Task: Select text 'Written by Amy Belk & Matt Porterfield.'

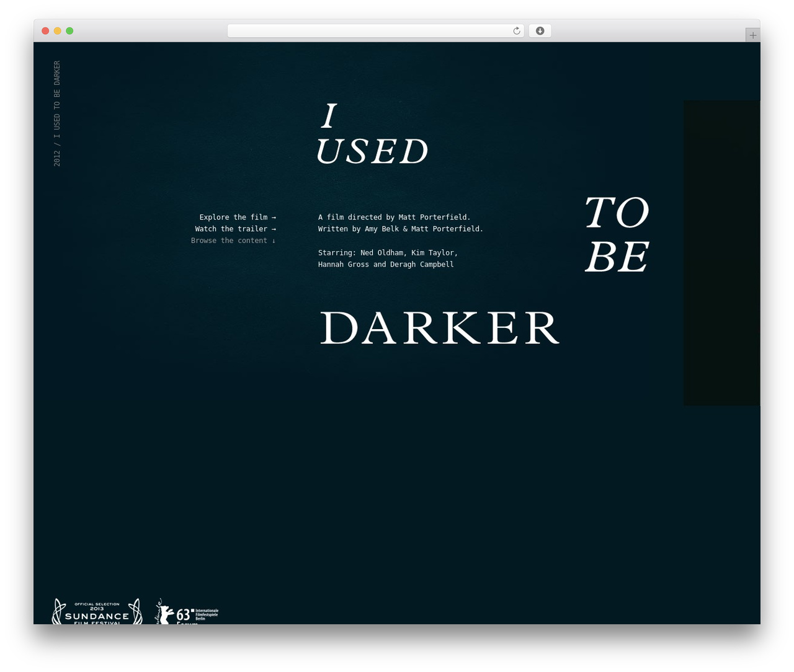Action: coord(401,229)
